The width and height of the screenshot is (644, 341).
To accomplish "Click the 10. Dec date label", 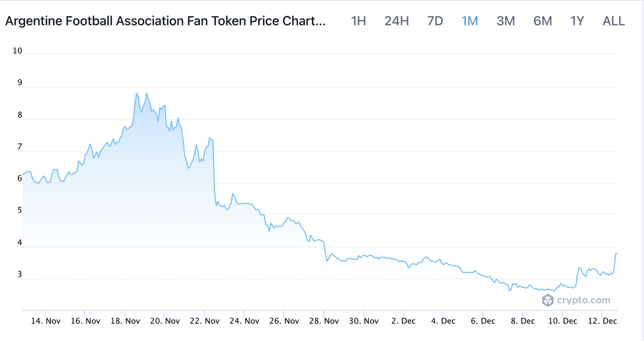I will click(x=562, y=322).
